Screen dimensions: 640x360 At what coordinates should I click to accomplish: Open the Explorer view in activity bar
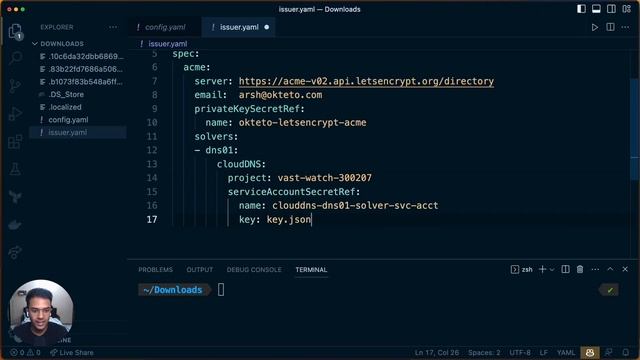15,31
